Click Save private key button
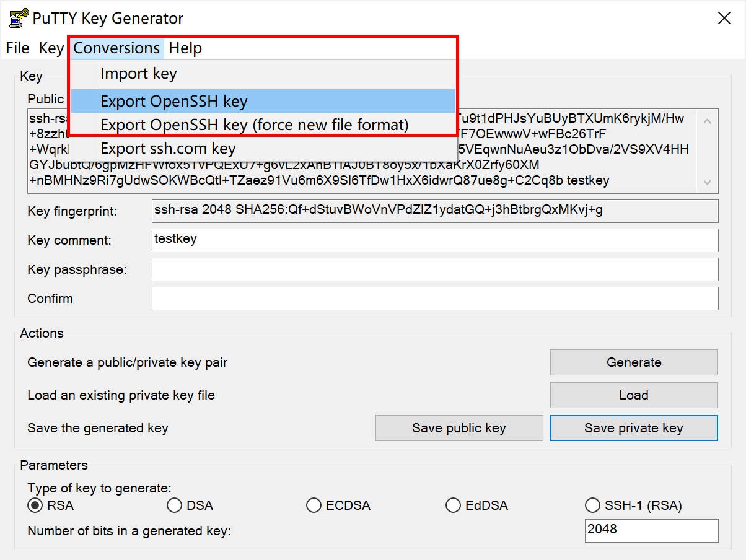The height and width of the screenshot is (560, 746). point(634,428)
